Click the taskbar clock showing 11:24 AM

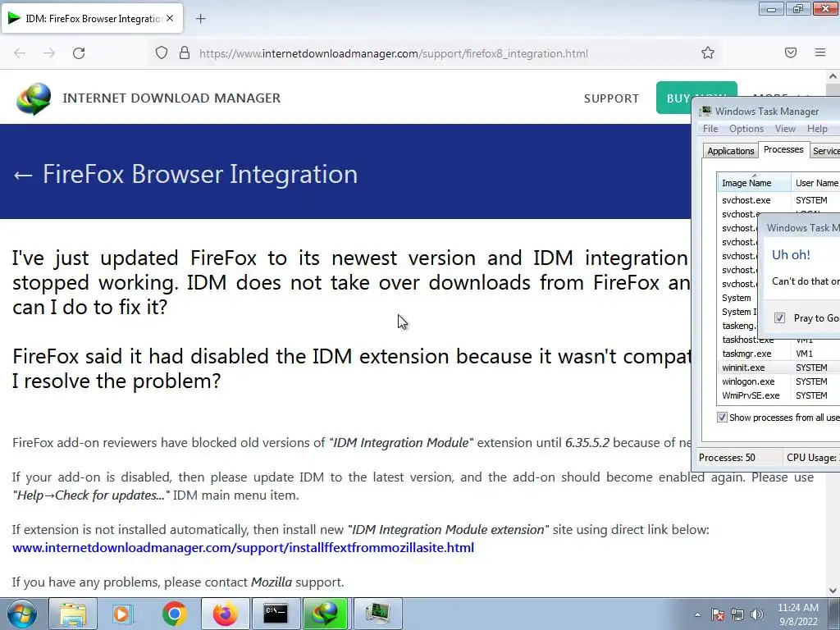(x=797, y=608)
